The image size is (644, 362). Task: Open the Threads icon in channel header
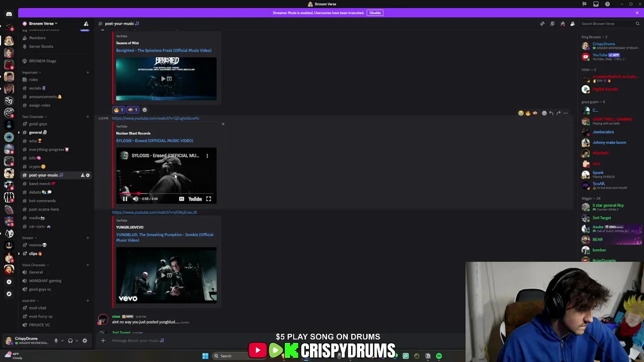point(542,24)
